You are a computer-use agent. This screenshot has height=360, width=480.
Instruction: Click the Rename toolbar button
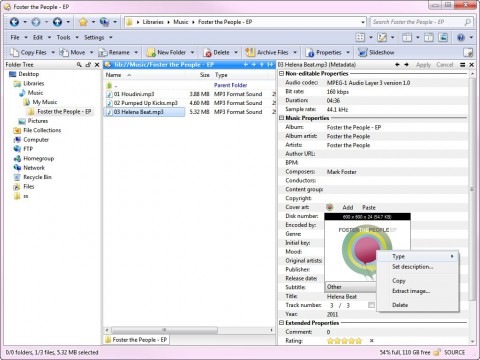tap(114, 52)
